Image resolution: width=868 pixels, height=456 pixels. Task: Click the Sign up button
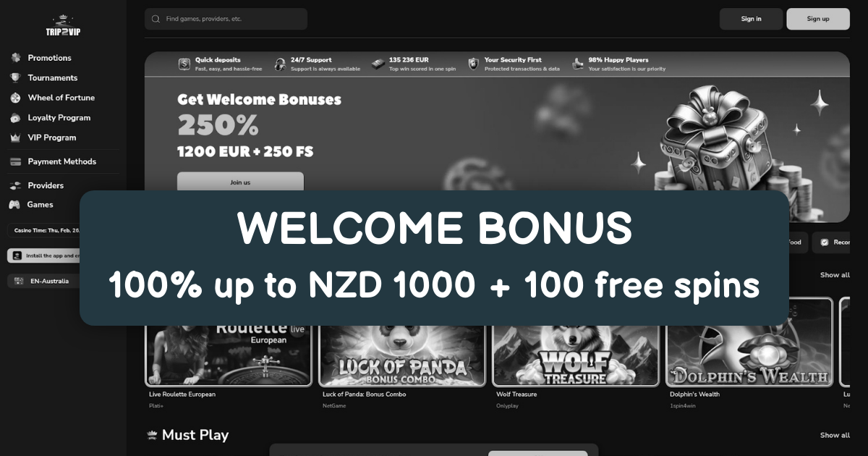(818, 19)
